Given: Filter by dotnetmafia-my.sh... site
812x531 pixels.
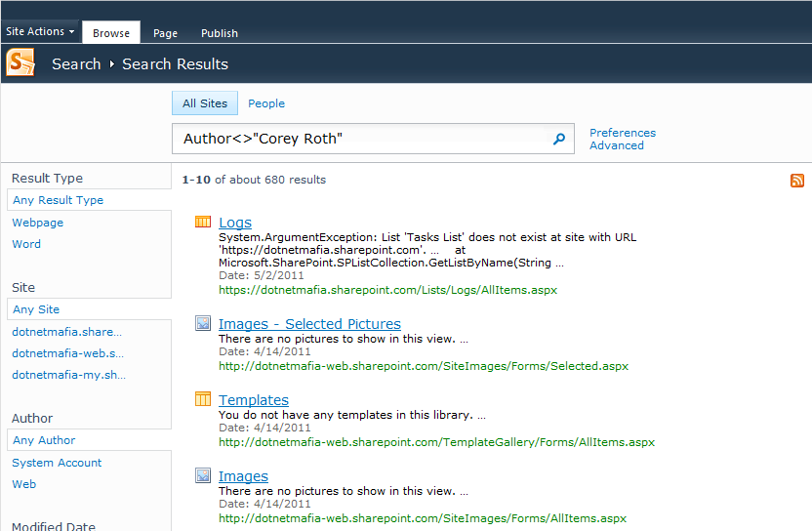Looking at the screenshot, I should 69,375.
